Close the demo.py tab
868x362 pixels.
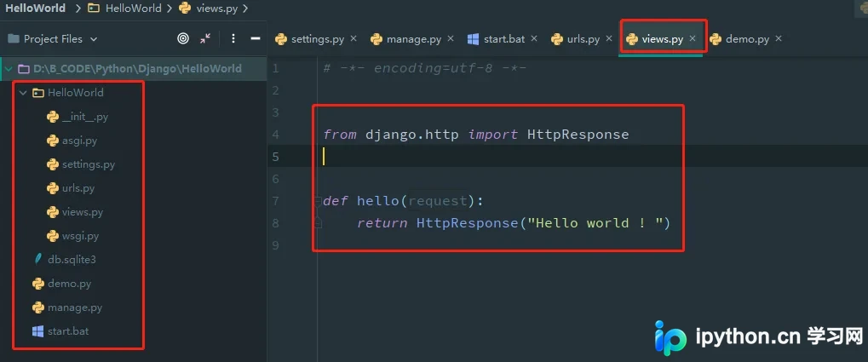[779, 38]
